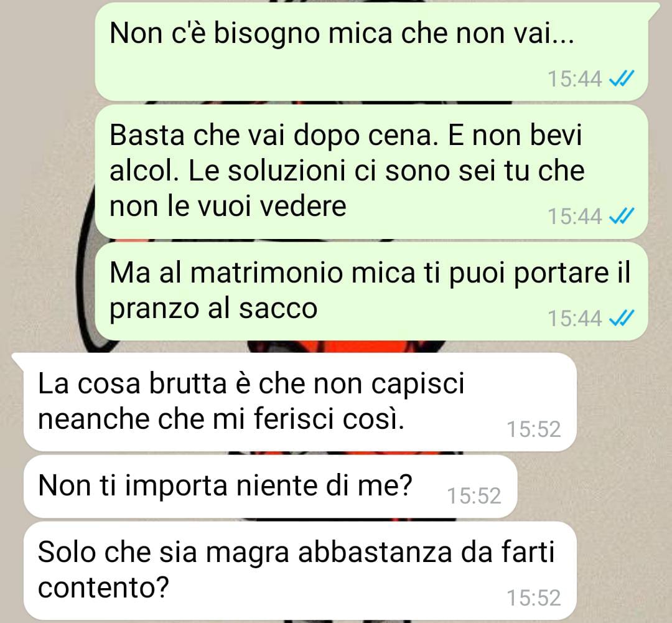Click the blue ticks beside 'pranzo al sacco'
The width and height of the screenshot is (672, 623).
click(x=621, y=318)
